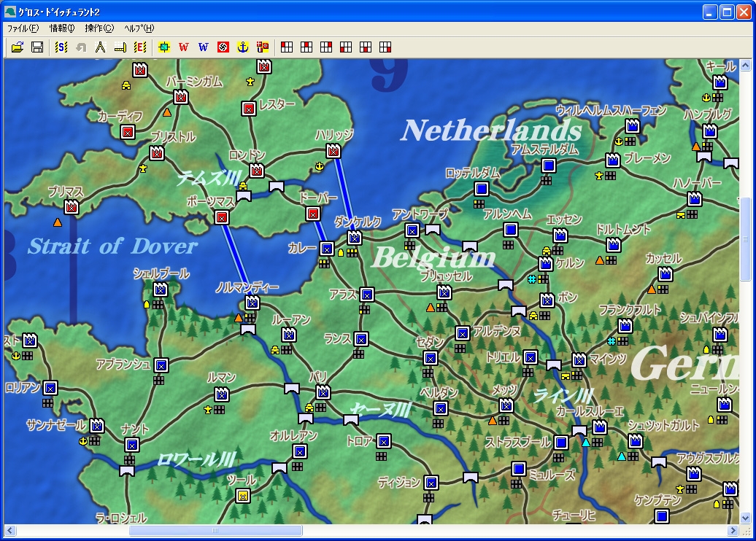Click the horizontal scrollbar thumb
This screenshot has height=541, width=756.
pos(215,530)
